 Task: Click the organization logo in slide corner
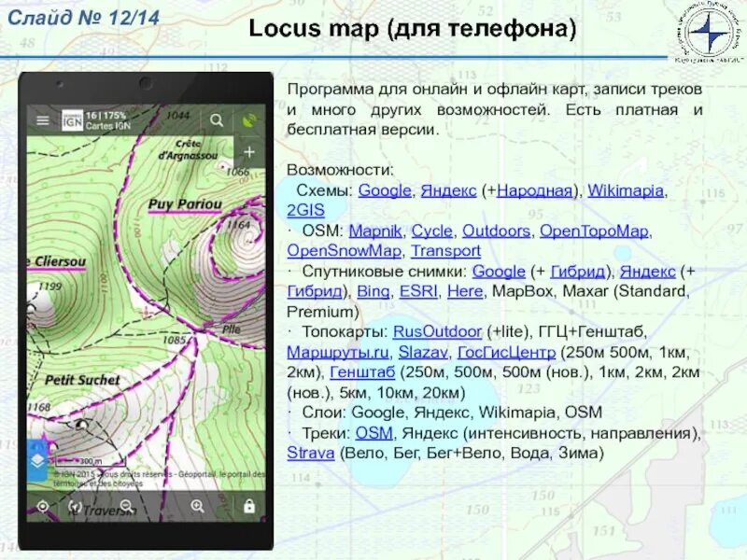click(710, 33)
